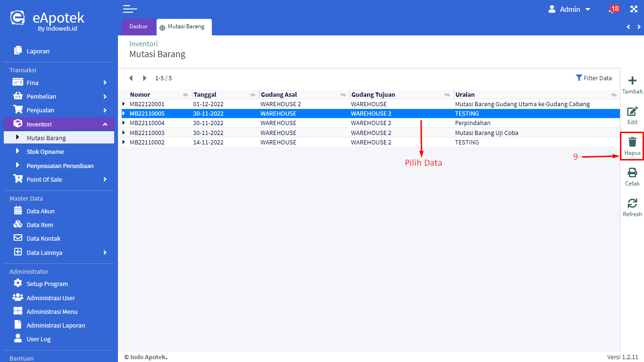
Task: Open Data Akun in Master Data
Action: point(41,211)
